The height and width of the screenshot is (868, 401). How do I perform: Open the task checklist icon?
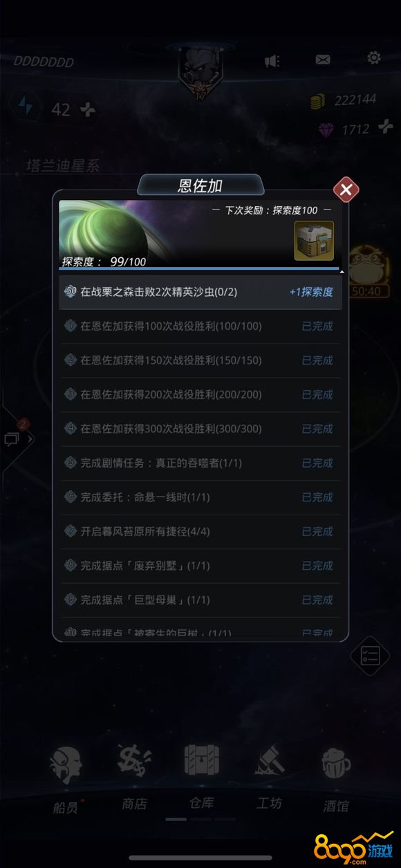[x=371, y=656]
